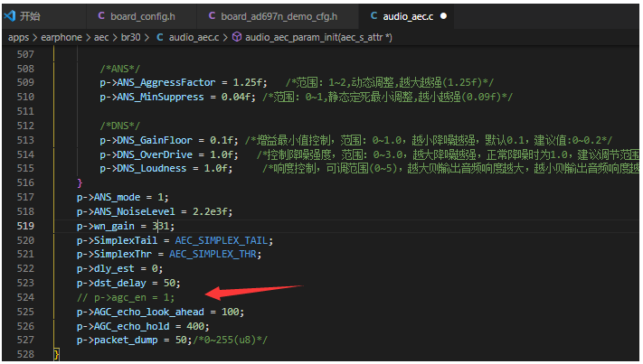Viewport: 643px width, 364px height.
Task: Open the aec breadcrumb dropdown
Action: click(101, 37)
